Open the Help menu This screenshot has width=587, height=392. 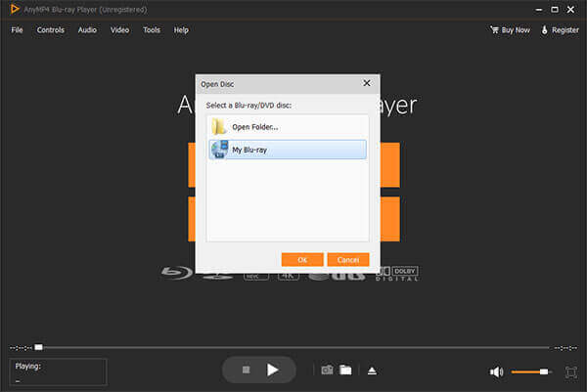pyautogui.click(x=181, y=30)
